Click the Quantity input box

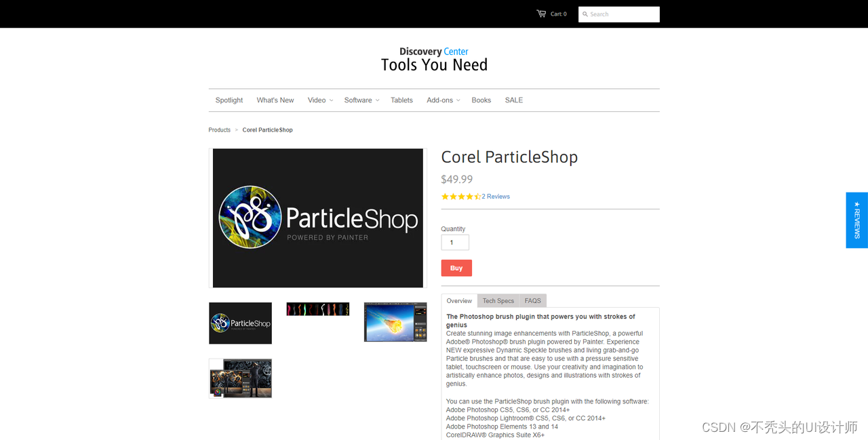click(x=455, y=243)
